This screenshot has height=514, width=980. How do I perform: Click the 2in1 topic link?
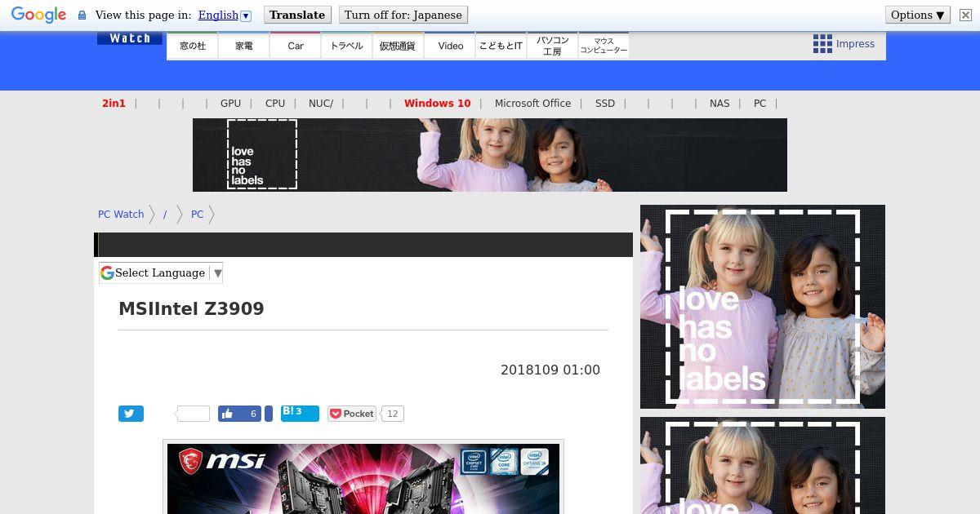114,104
